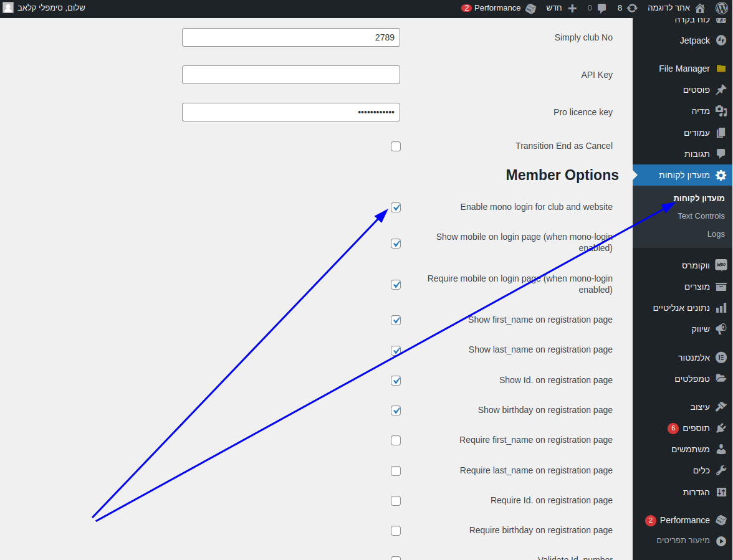Enable Transition End as Cancel checkbox

(x=396, y=146)
